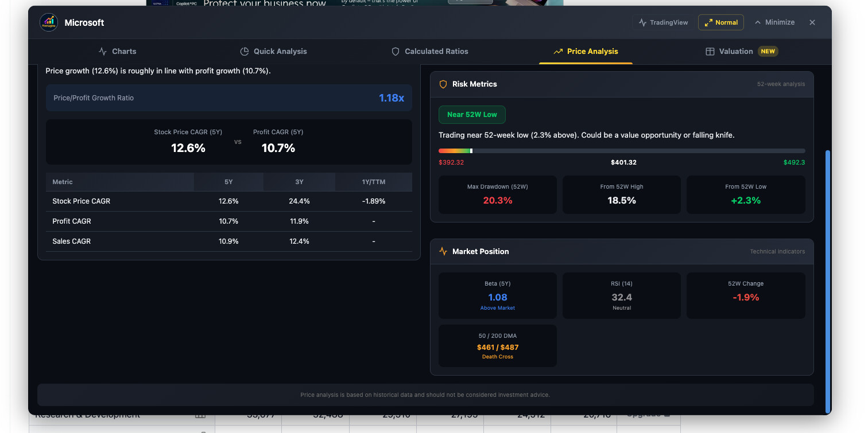Click the Near 52W Low badge
The width and height of the screenshot is (868, 433).
(x=472, y=115)
